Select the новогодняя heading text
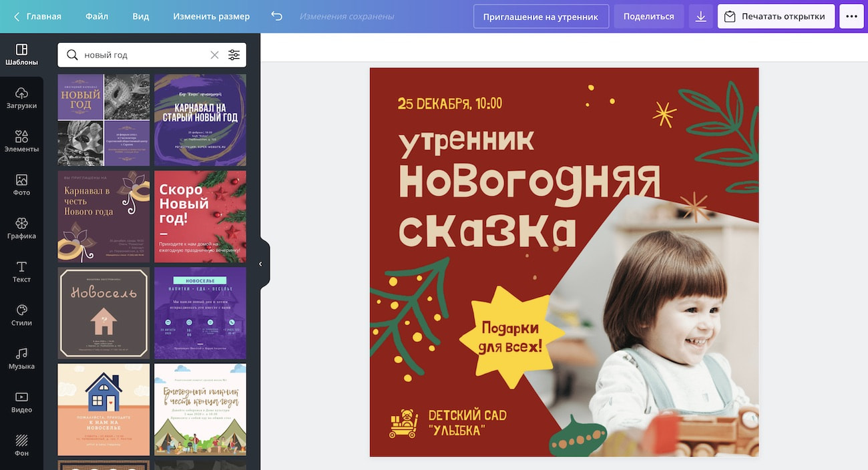 (529, 184)
